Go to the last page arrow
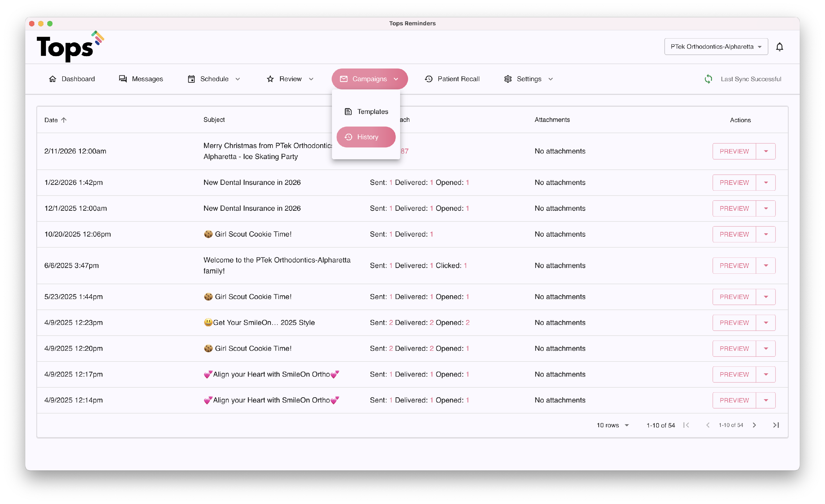 776,425
